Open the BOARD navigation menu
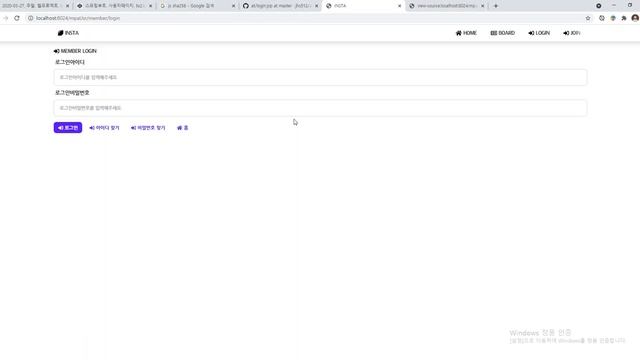640x360 pixels. (502, 33)
